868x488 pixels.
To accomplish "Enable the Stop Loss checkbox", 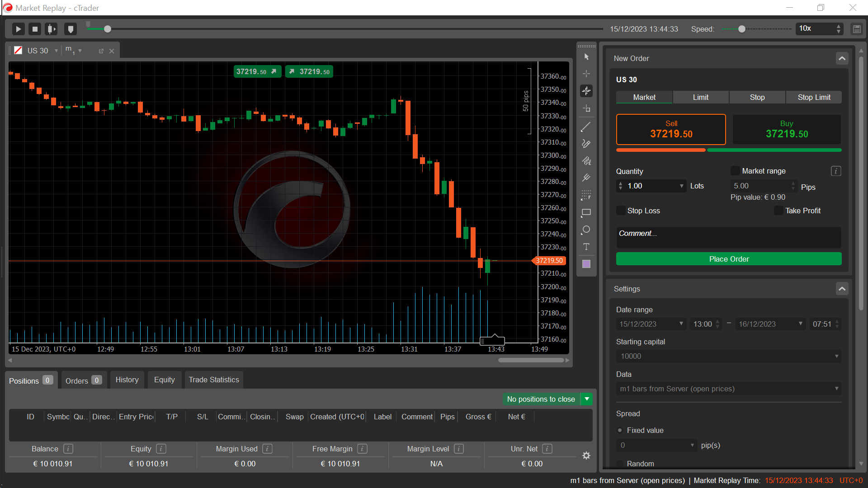I will point(621,211).
